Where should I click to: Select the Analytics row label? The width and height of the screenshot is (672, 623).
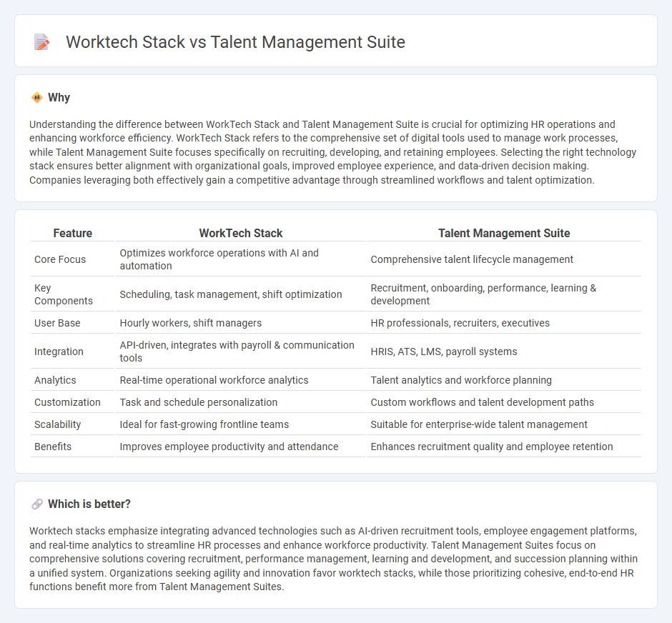(55, 380)
